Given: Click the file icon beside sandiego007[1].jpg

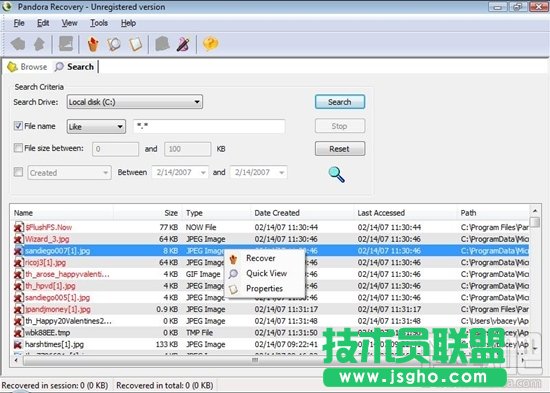Looking at the screenshot, I should click(19, 251).
